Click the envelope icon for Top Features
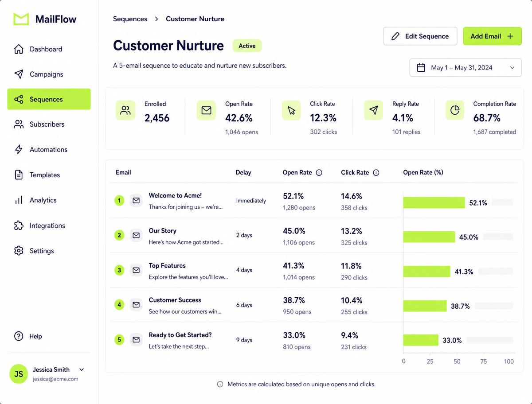Screen dimensions: 532x404 [136, 270]
